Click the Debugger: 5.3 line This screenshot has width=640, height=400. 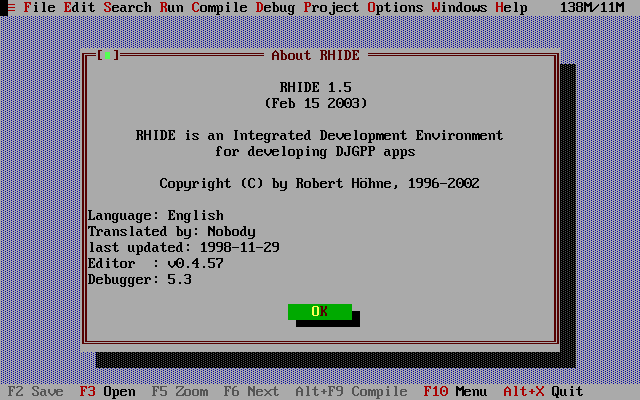click(x=140, y=279)
